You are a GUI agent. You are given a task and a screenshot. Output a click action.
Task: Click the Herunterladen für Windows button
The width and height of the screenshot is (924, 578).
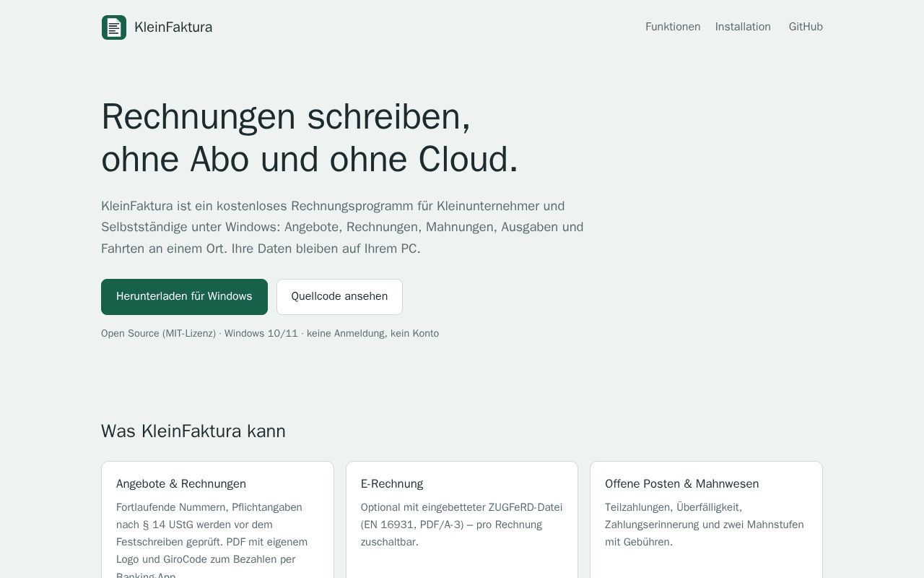coord(184,297)
